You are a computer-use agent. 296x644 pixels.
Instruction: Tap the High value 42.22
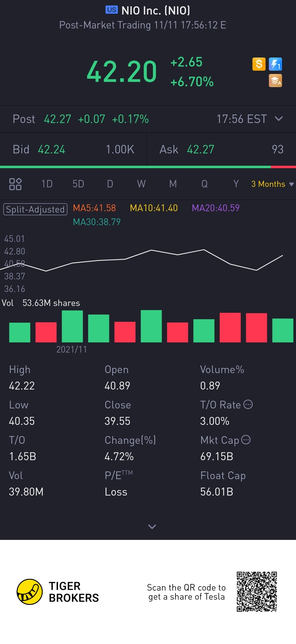tap(22, 386)
